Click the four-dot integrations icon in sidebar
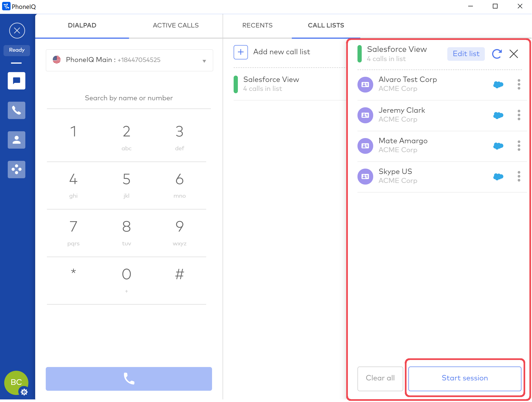Screen dimensions: 532x402 [16, 170]
